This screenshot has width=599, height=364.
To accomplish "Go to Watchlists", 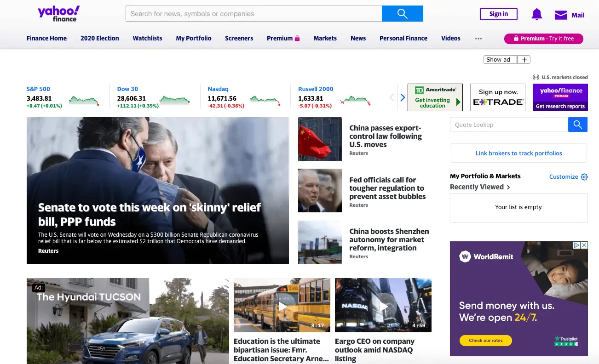I will tap(147, 38).
